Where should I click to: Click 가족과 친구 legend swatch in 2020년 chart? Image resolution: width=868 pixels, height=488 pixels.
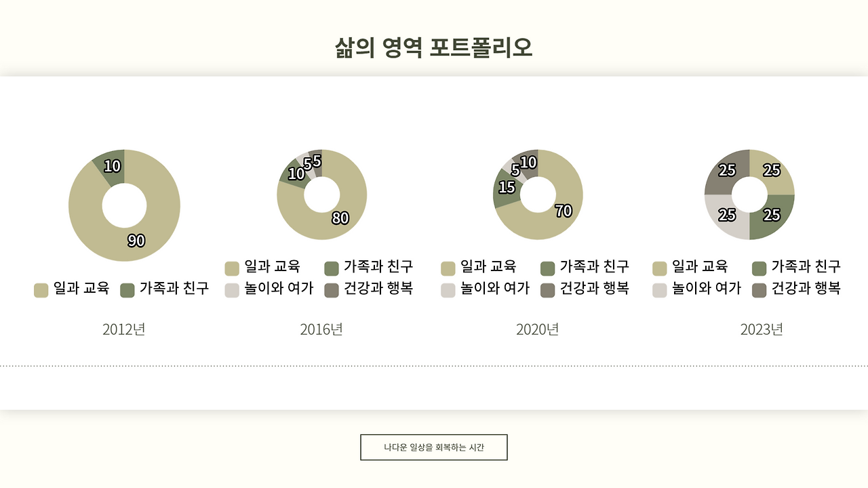coord(547,268)
